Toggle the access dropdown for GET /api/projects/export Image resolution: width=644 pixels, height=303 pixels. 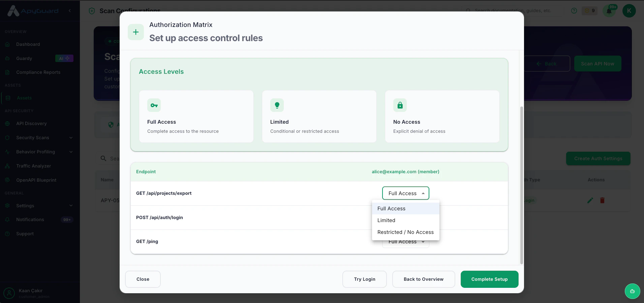[x=406, y=193]
